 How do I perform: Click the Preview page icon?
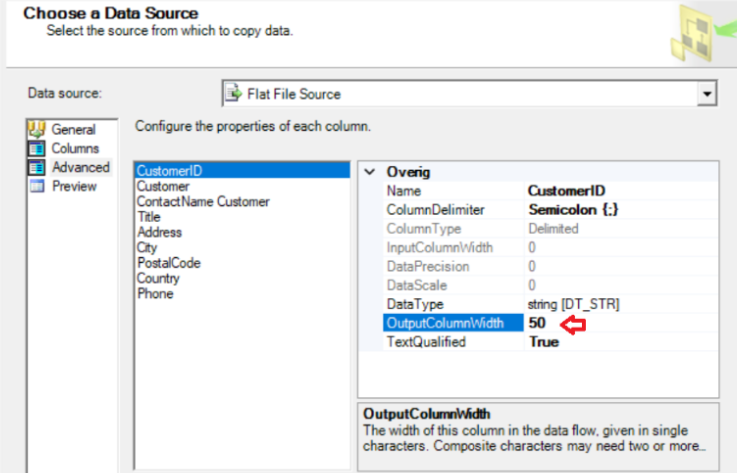[x=37, y=186]
